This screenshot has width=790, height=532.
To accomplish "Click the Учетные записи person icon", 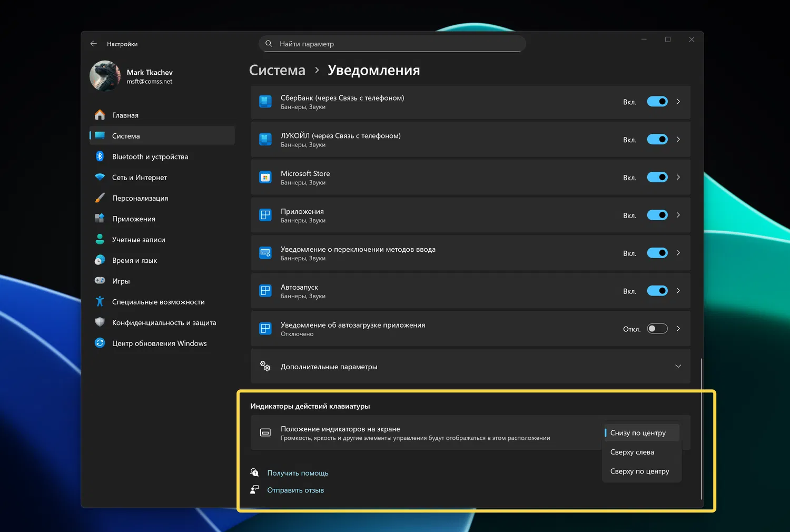I will point(100,239).
